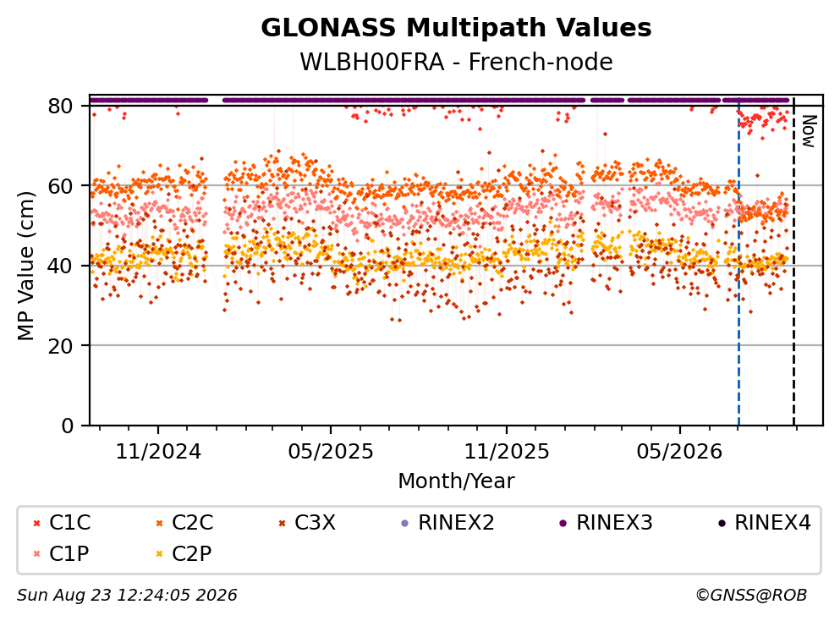The height and width of the screenshot is (621, 840).
Task: Click the MP Value (cm) axis label
Action: click(25, 266)
